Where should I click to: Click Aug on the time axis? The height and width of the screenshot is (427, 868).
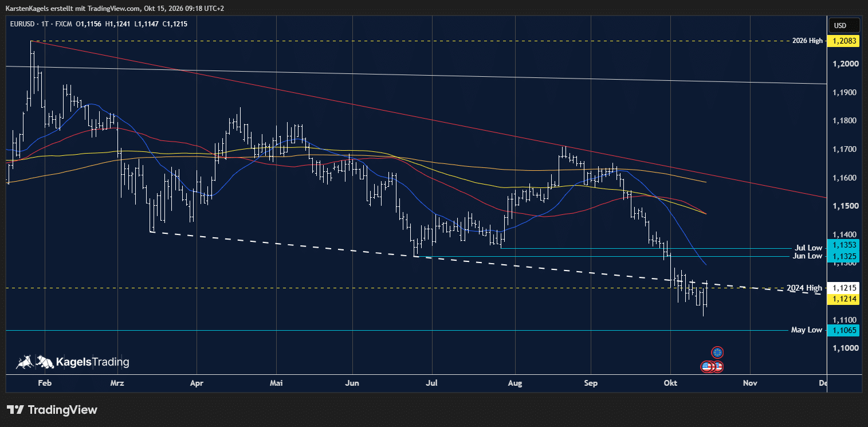tap(515, 383)
